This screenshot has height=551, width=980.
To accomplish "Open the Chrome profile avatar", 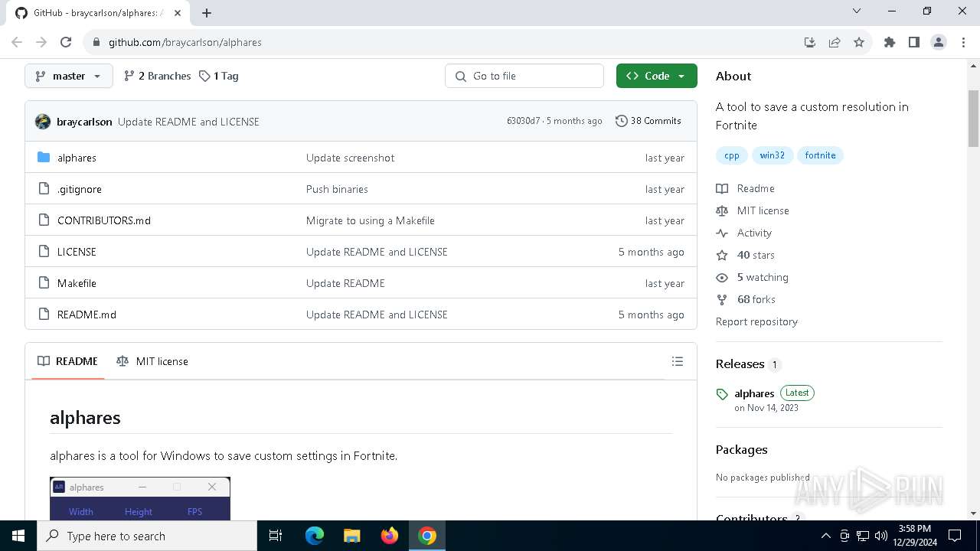I will tap(939, 42).
